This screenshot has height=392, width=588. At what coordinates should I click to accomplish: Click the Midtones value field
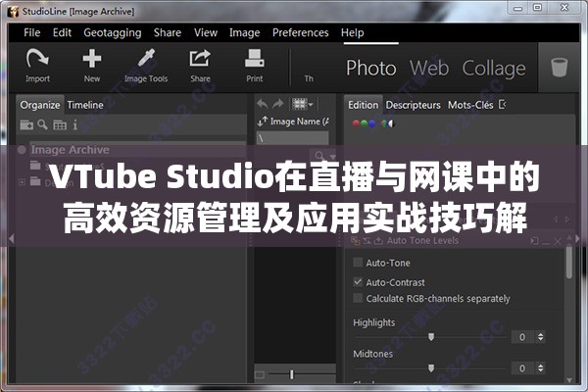tap(523, 368)
